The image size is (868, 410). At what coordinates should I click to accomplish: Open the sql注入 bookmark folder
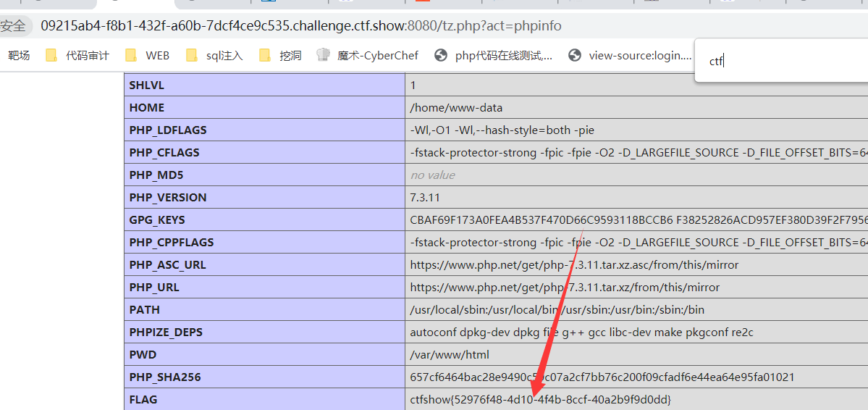point(215,55)
